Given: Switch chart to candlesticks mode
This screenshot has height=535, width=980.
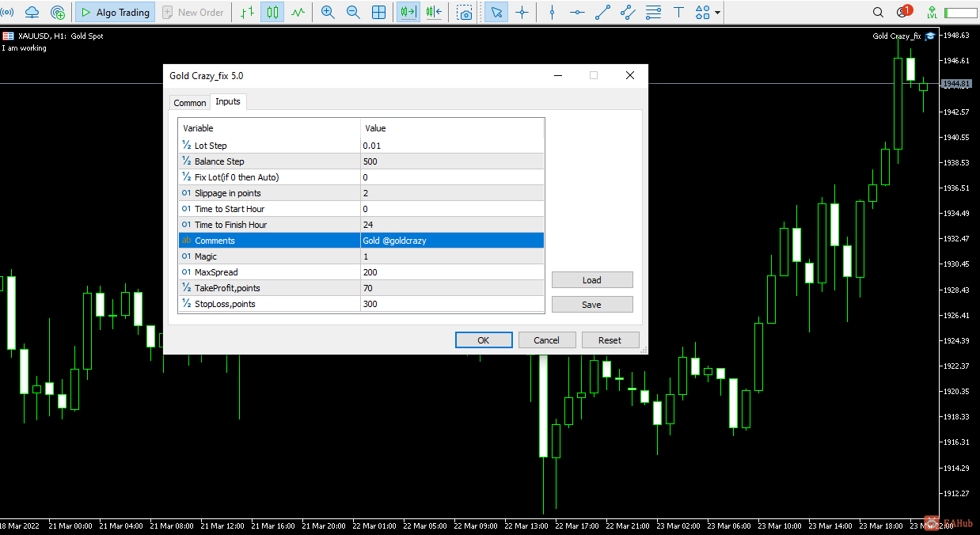Looking at the screenshot, I should pos(272,13).
